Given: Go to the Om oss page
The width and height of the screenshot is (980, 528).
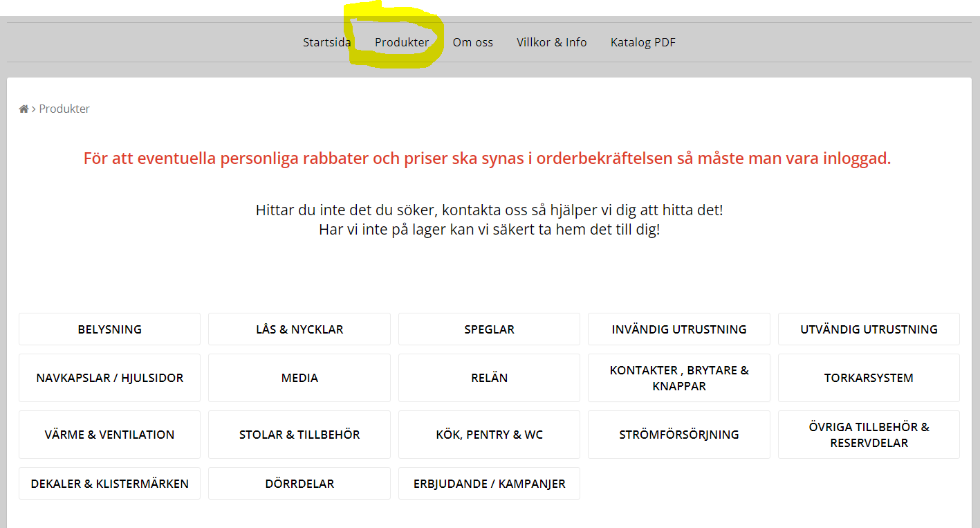Looking at the screenshot, I should click(x=473, y=42).
